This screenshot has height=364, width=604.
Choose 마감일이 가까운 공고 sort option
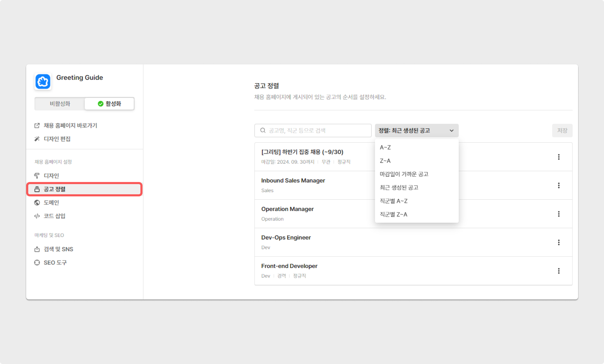click(404, 174)
